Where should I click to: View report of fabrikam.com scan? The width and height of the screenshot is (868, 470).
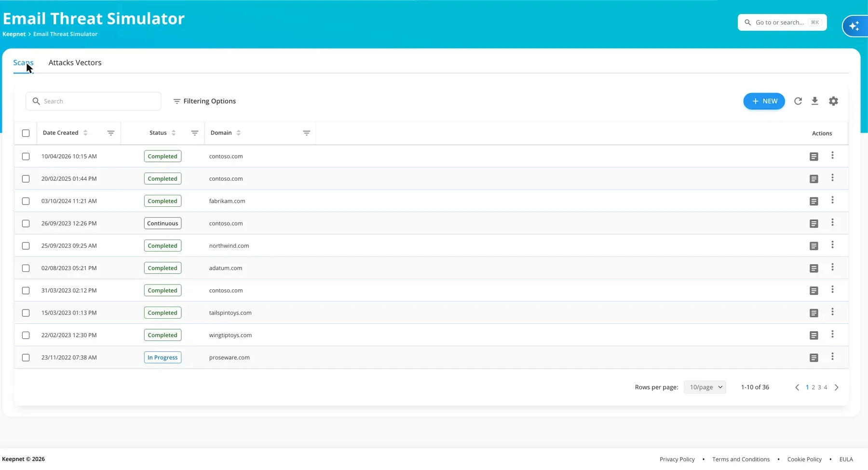coord(814,201)
